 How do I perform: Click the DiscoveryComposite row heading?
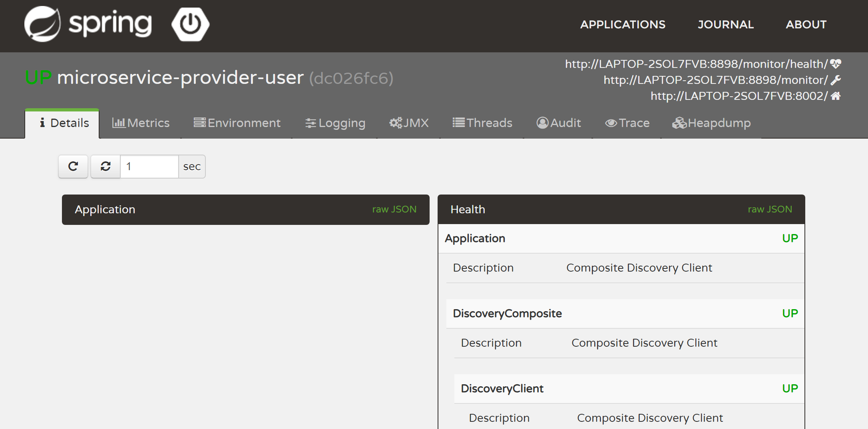pos(507,314)
